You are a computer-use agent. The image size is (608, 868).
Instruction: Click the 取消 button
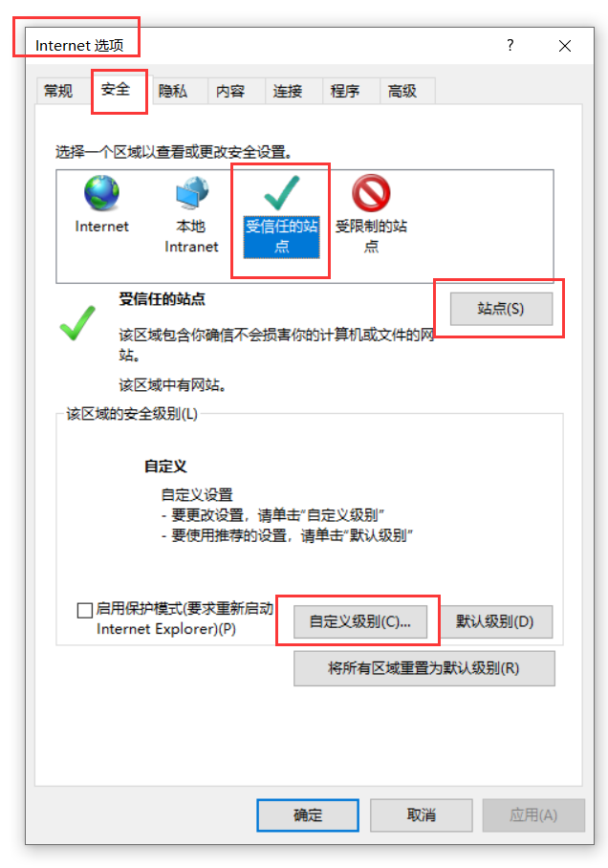point(422,814)
